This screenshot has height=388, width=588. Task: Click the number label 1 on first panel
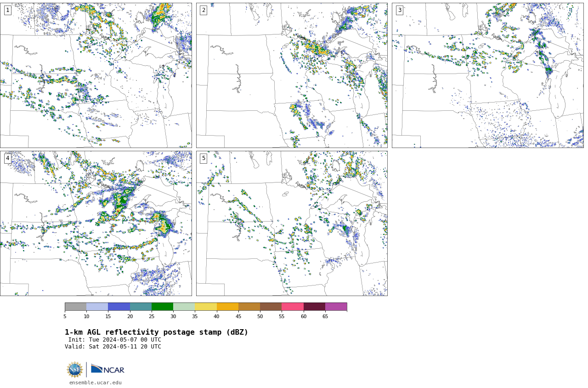(7, 10)
